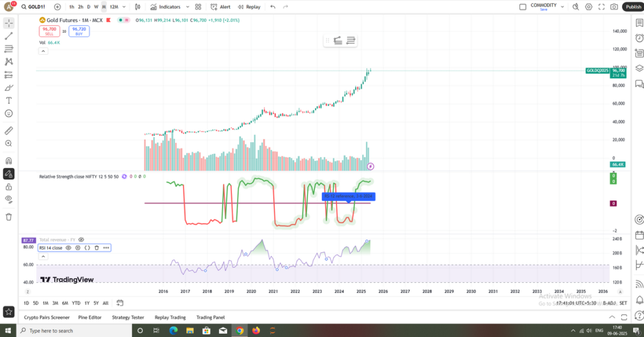Select the brush drawing tool
The height and width of the screenshot is (337, 644).
pos(9,88)
